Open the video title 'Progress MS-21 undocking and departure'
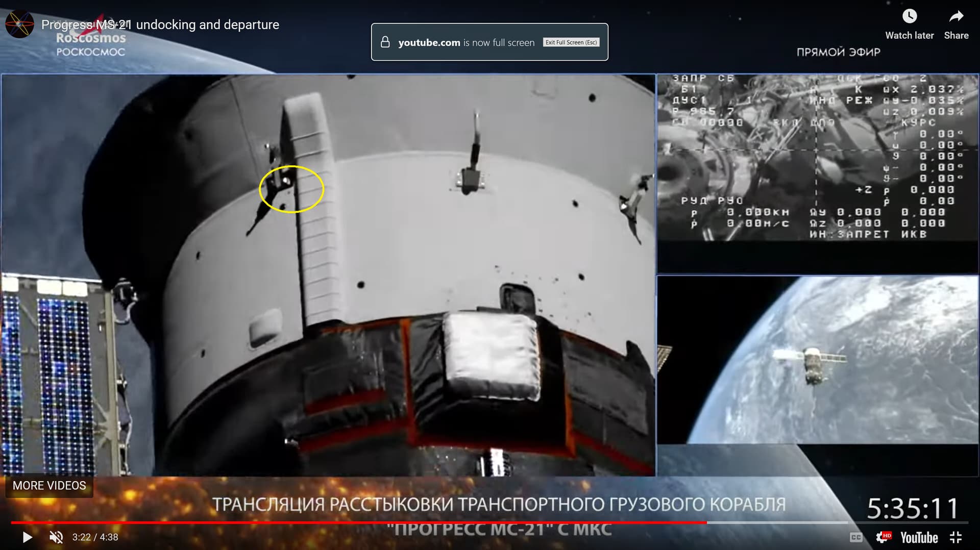 (160, 24)
